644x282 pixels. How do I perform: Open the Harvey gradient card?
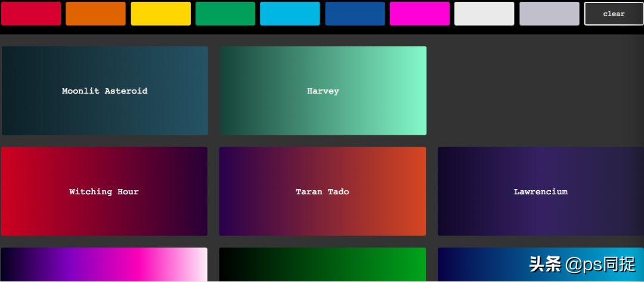[x=323, y=91]
